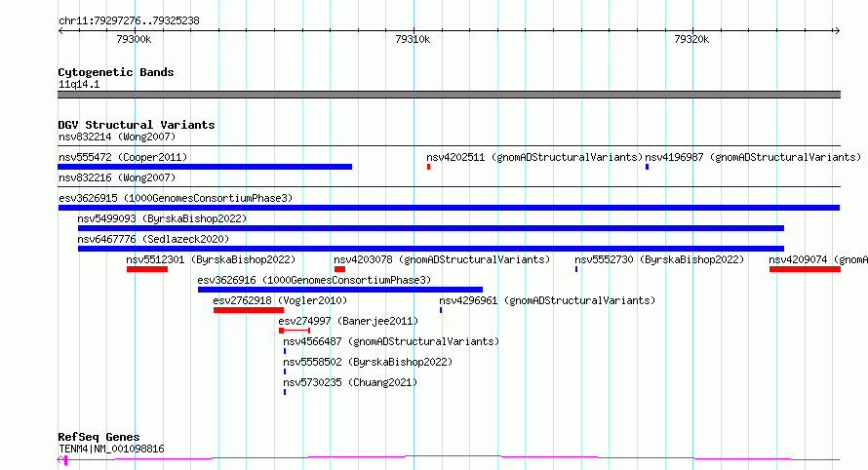Select the red nsv4203078 variant bar
Viewport: 868px width, 470px height.
tap(340, 269)
